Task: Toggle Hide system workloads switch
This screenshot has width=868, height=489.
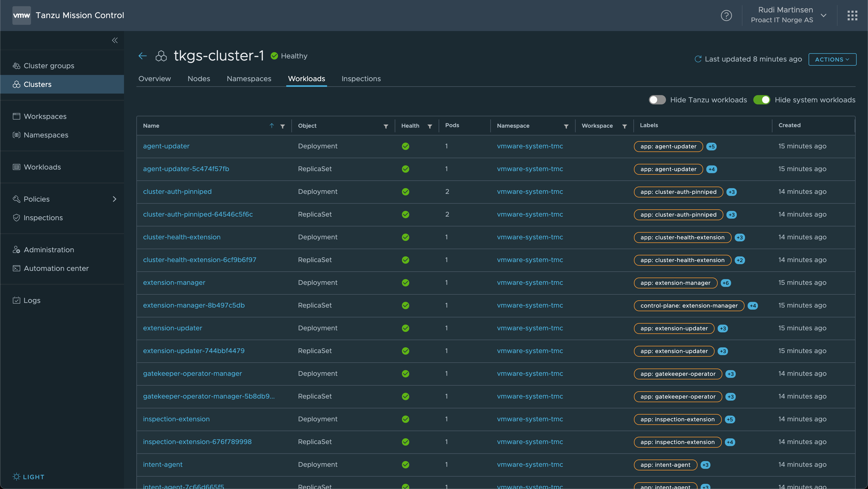Action: coord(762,100)
